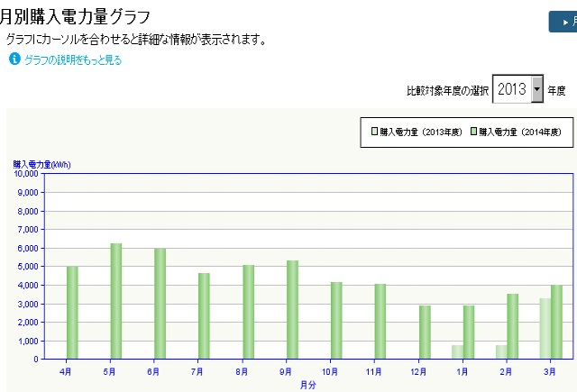
Task: Select the 4月 bar in the chart
Action: click(x=72, y=312)
